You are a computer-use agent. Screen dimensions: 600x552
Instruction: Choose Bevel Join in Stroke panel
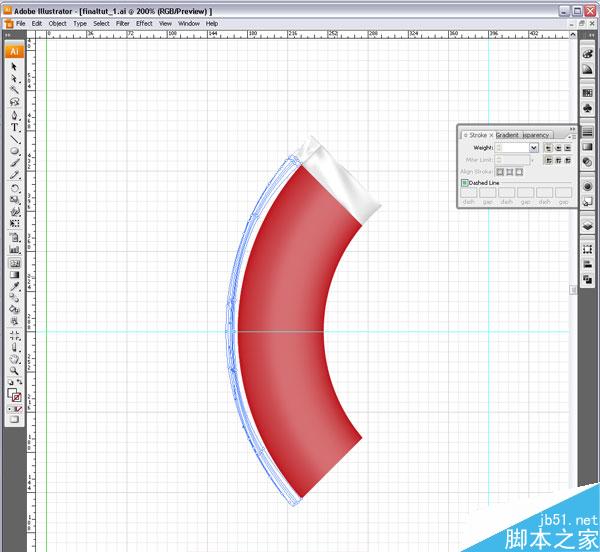(x=568, y=160)
